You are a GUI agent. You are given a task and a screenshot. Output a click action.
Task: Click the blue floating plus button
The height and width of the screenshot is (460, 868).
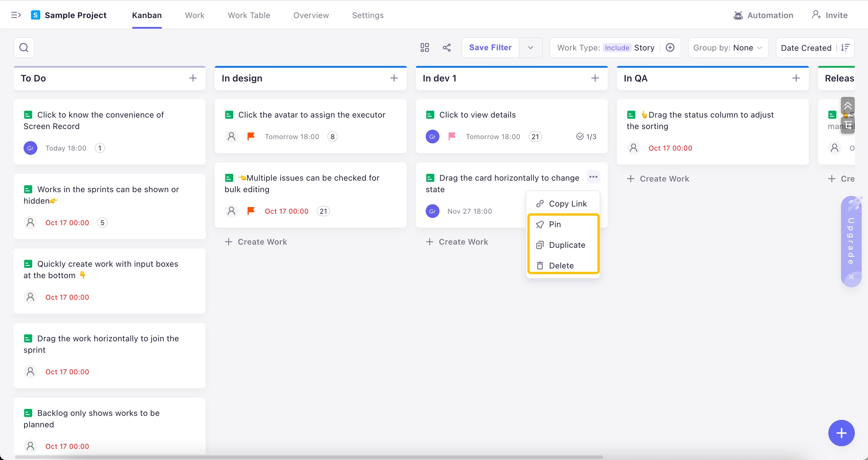click(x=841, y=433)
